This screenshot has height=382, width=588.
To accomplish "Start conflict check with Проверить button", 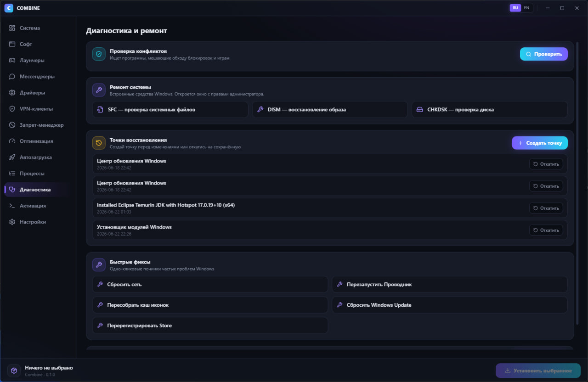I will pos(544,54).
